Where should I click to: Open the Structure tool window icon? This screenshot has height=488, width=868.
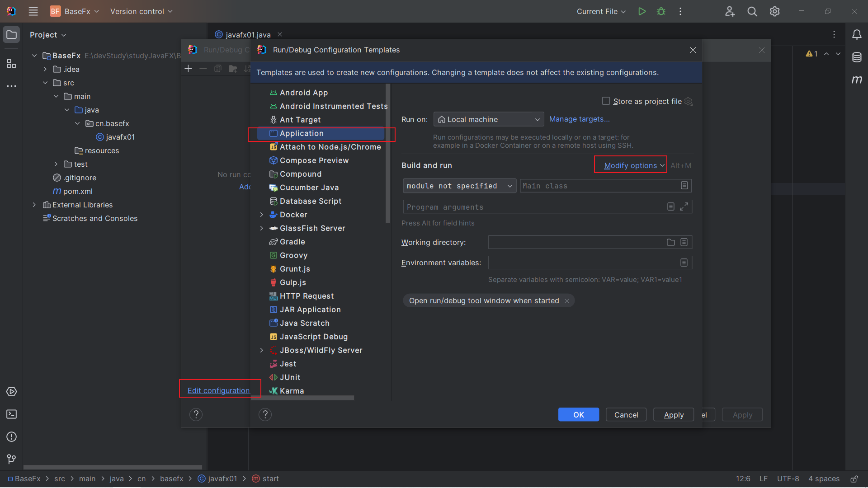tap(12, 64)
